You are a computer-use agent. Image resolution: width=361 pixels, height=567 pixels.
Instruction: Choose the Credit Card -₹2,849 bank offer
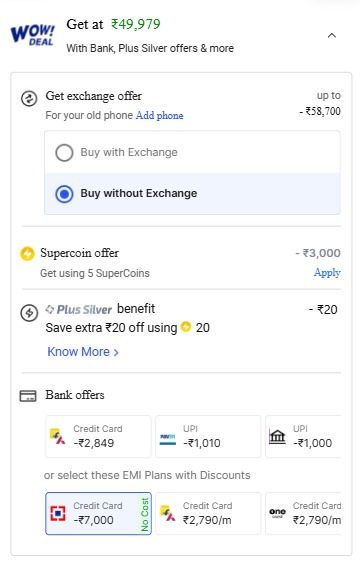pos(98,436)
